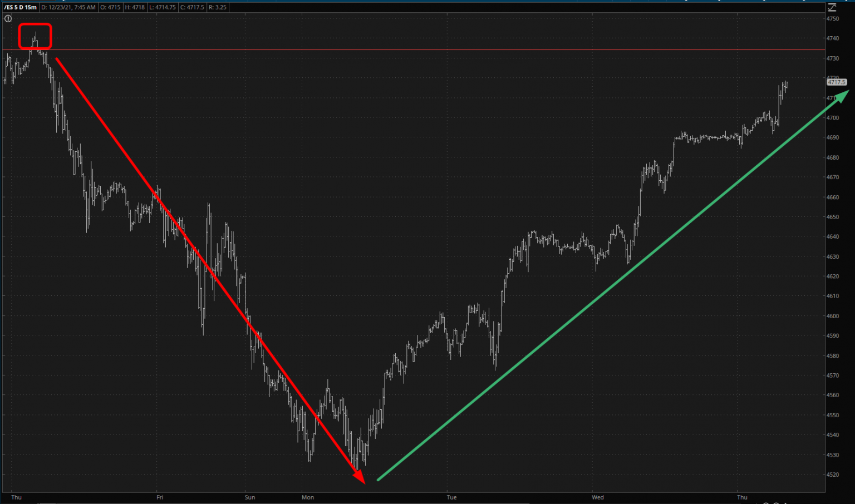Viewport: 855px width, 504px height.
Task: Click the 4580 price axis label
Action: (833, 356)
